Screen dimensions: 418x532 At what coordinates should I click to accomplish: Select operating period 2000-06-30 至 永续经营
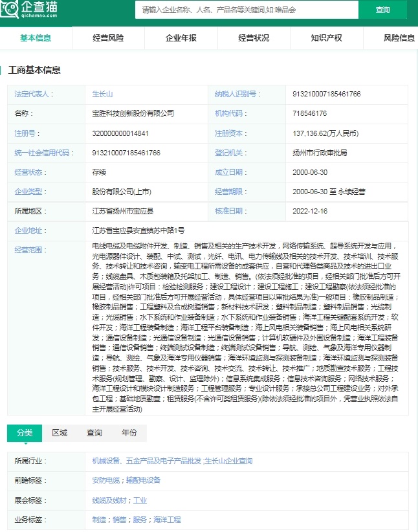329,192
